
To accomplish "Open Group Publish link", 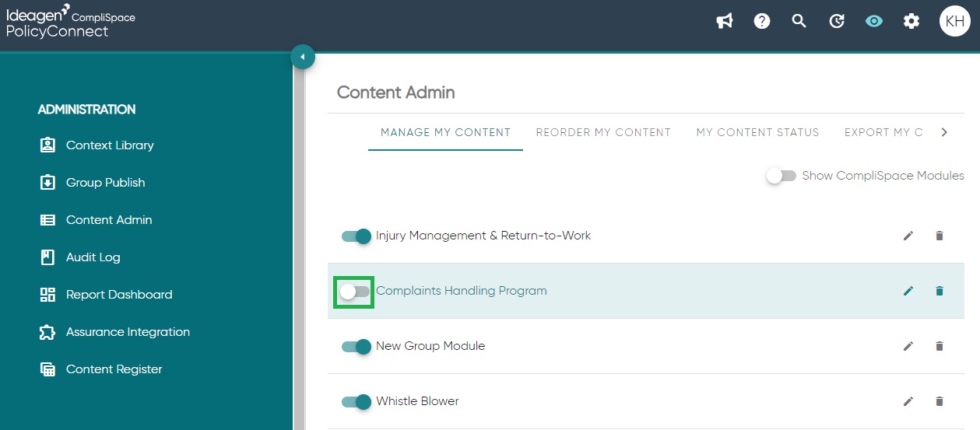I will point(106,183).
